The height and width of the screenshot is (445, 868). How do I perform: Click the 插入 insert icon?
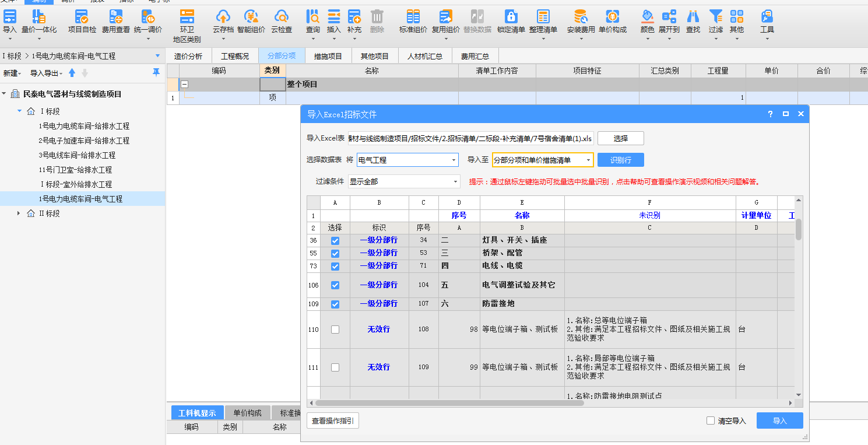click(x=334, y=16)
